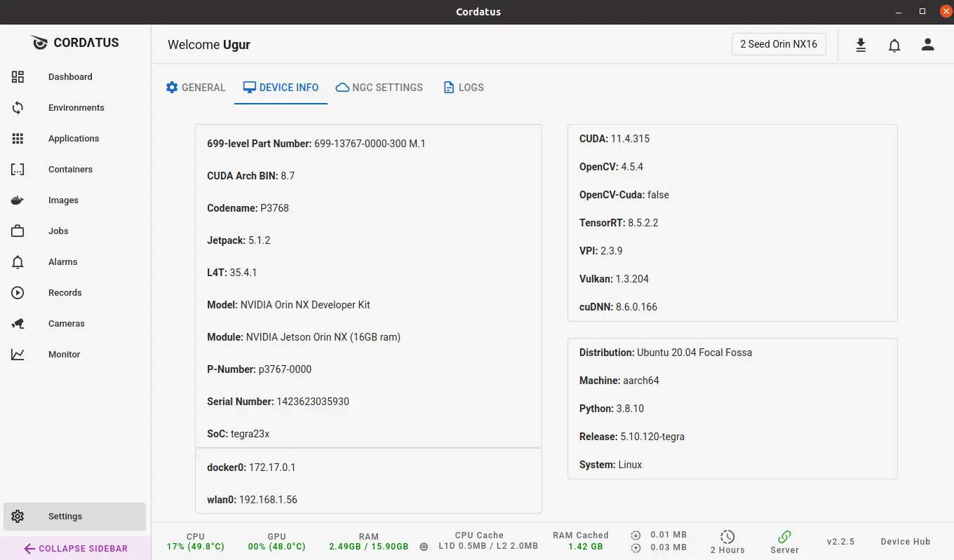This screenshot has height=560, width=954.
Task: Collapse the sidebar
Action: pyautogui.click(x=76, y=549)
